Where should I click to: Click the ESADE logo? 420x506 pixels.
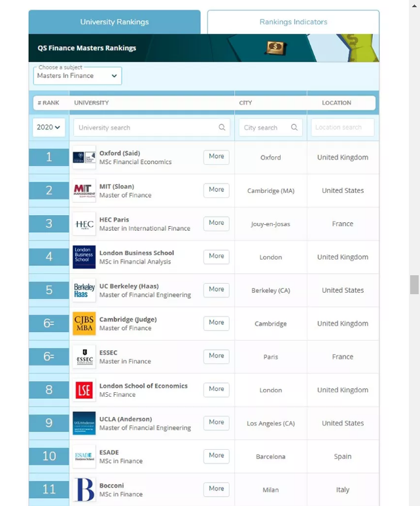click(x=84, y=456)
